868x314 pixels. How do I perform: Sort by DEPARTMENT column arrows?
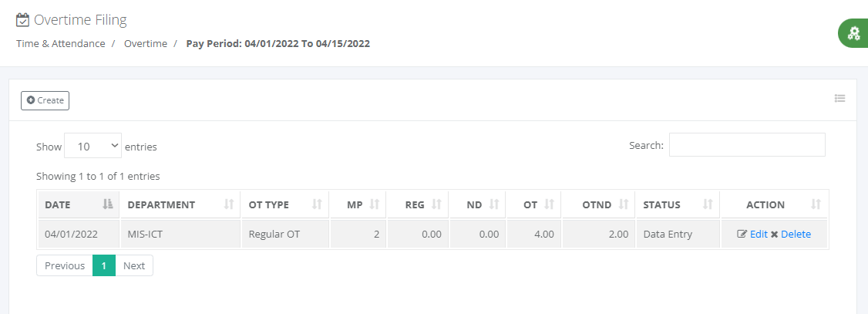tap(229, 204)
